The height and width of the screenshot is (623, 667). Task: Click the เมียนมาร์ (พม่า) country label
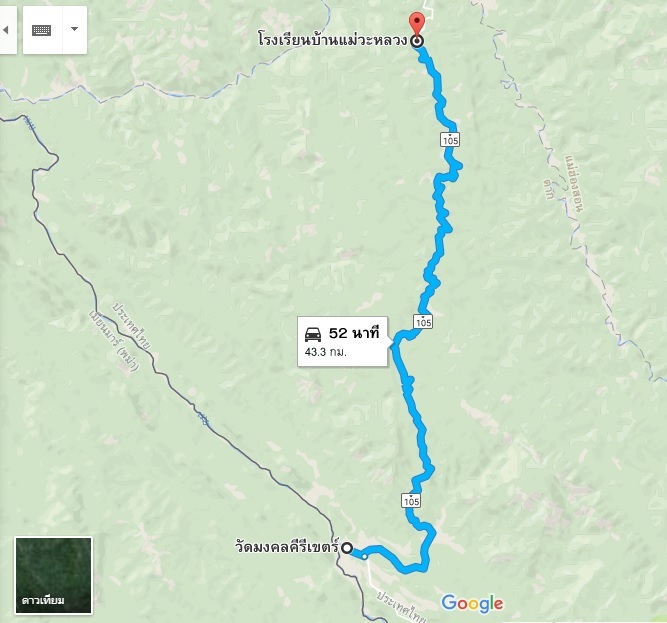(x=114, y=340)
